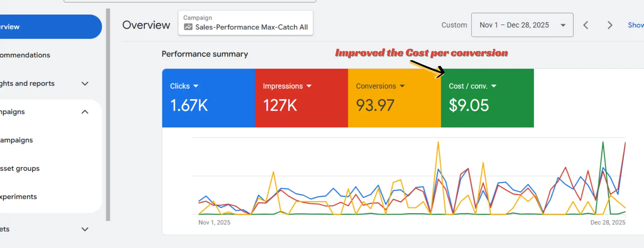Go to the previous date range arrow
The image size is (644, 248).
[x=586, y=25]
